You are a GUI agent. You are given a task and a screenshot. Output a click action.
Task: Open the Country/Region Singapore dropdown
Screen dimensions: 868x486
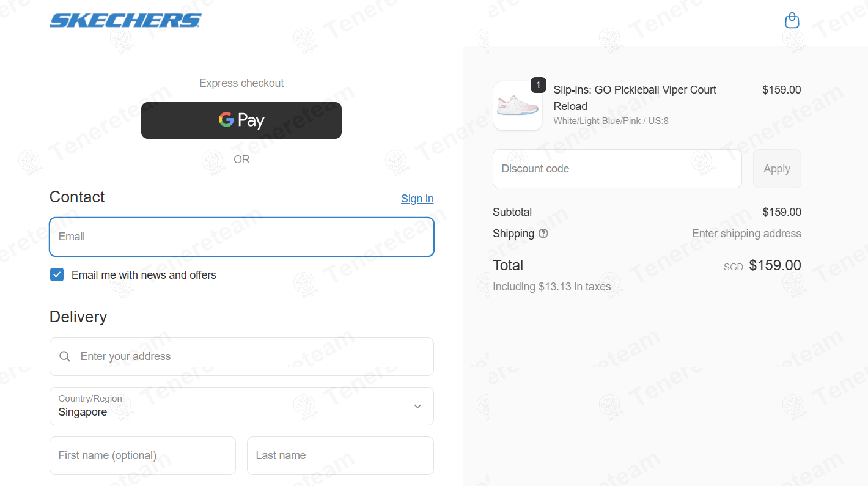click(241, 406)
